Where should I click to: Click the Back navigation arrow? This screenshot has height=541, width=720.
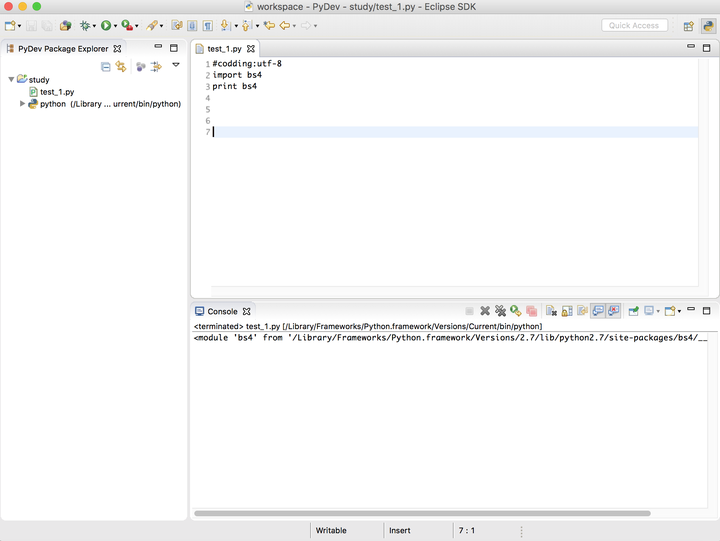pyautogui.click(x=285, y=26)
